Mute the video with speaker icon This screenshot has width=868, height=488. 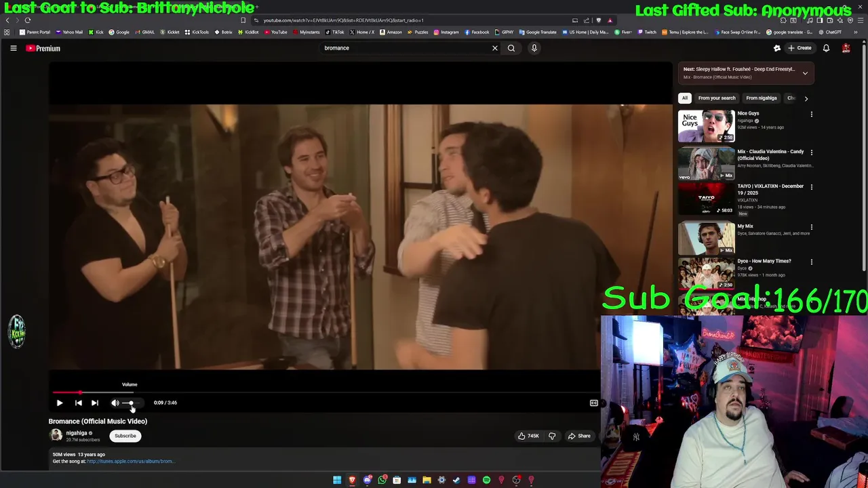[x=115, y=403]
